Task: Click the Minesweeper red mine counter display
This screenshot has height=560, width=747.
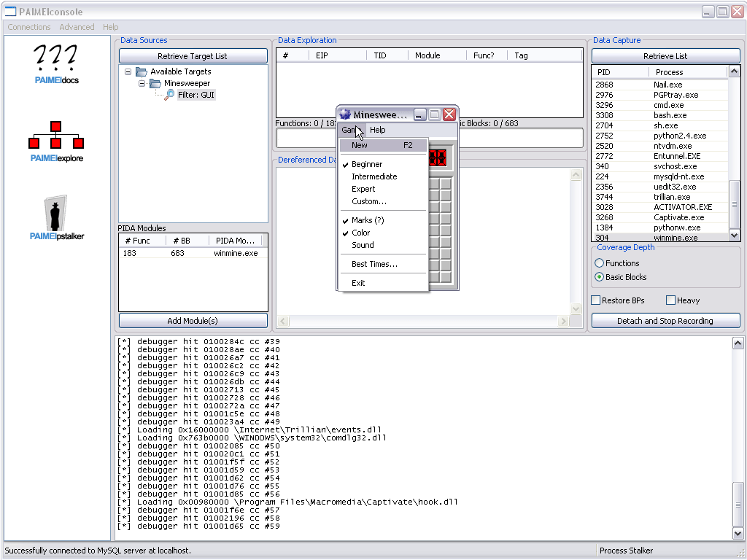Action: 438,157
